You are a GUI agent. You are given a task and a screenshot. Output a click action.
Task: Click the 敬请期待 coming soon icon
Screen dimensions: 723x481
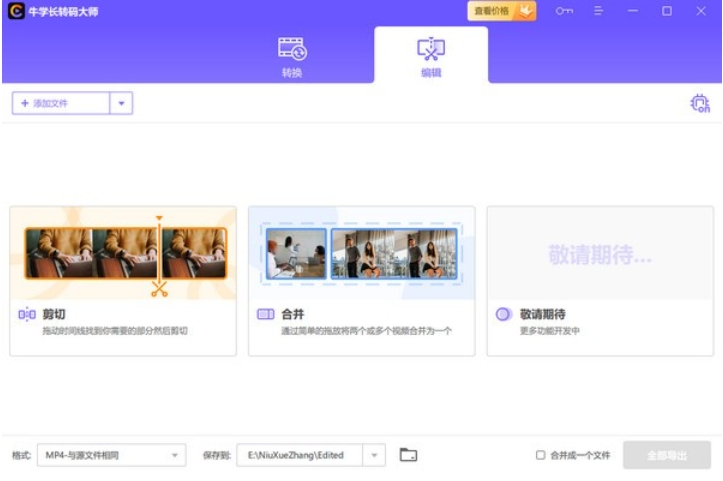[504, 315]
